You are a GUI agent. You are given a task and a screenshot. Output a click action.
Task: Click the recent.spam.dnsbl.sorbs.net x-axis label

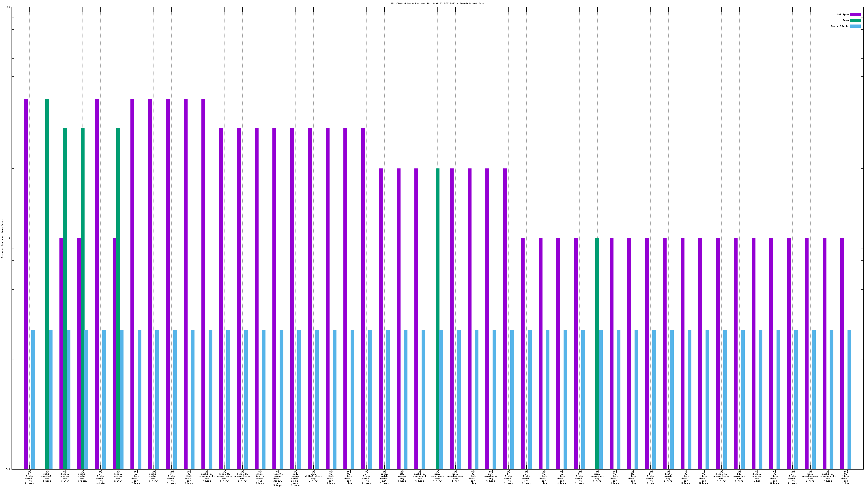[x=278, y=478]
